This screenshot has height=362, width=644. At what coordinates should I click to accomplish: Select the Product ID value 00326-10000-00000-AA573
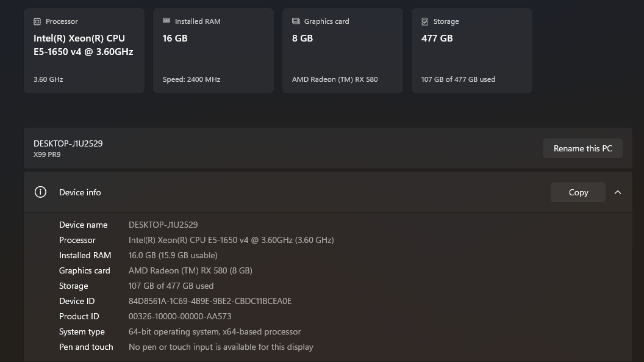pos(180,316)
